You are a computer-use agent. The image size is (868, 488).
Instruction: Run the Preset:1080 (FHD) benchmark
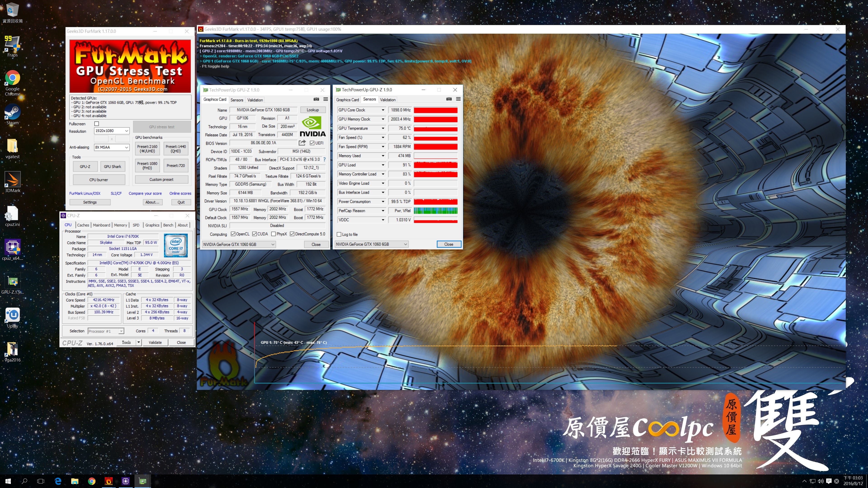[x=147, y=166]
